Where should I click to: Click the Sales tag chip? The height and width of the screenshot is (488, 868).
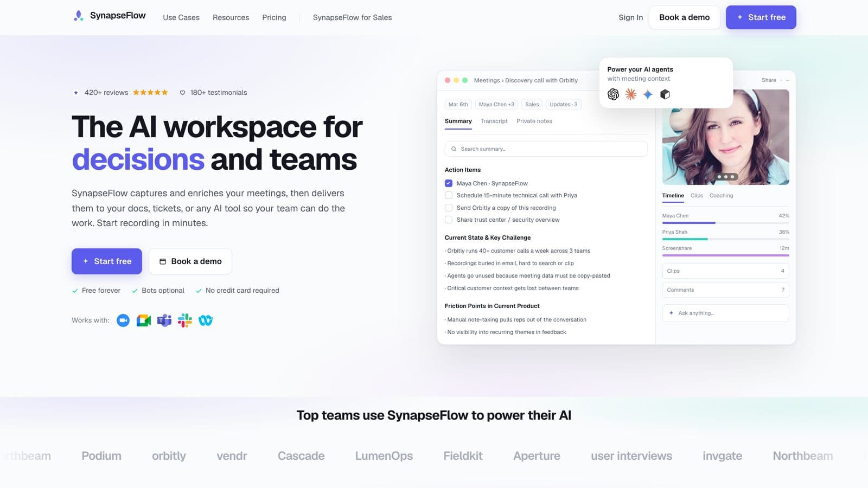pyautogui.click(x=532, y=105)
